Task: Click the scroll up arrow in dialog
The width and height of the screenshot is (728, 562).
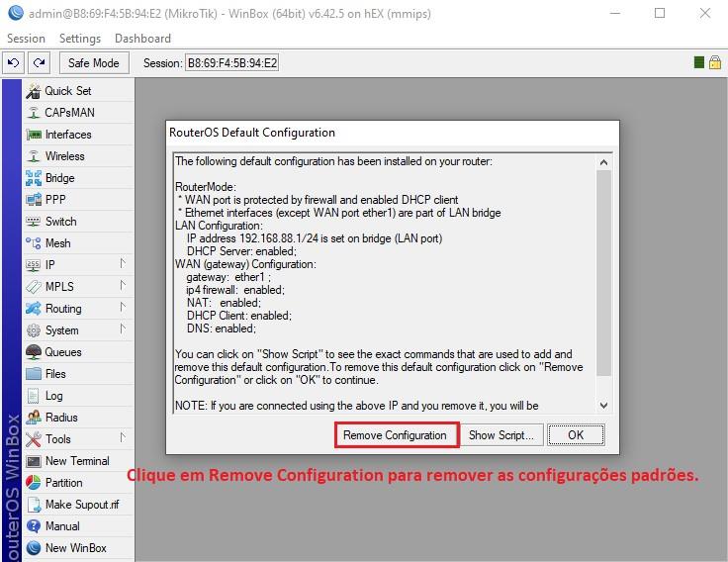Action: 603,162
